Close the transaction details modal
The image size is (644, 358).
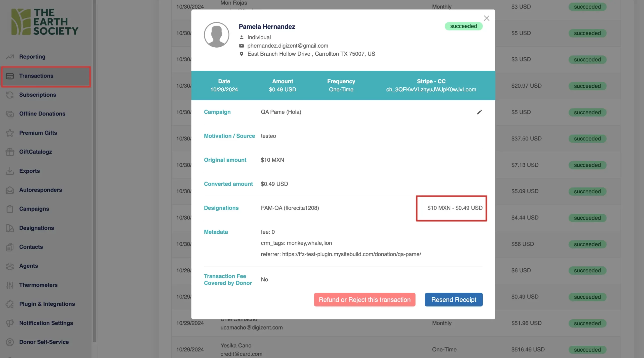(x=487, y=18)
